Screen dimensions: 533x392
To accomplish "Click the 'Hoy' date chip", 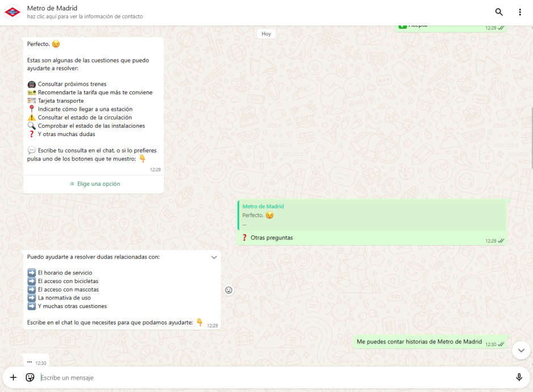I will pos(266,33).
